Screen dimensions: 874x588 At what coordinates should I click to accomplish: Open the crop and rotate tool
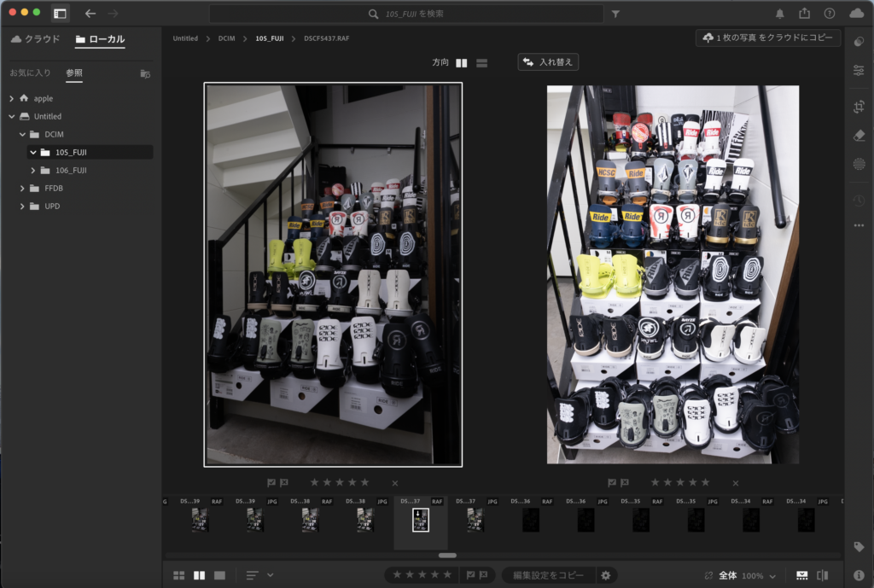point(859,107)
